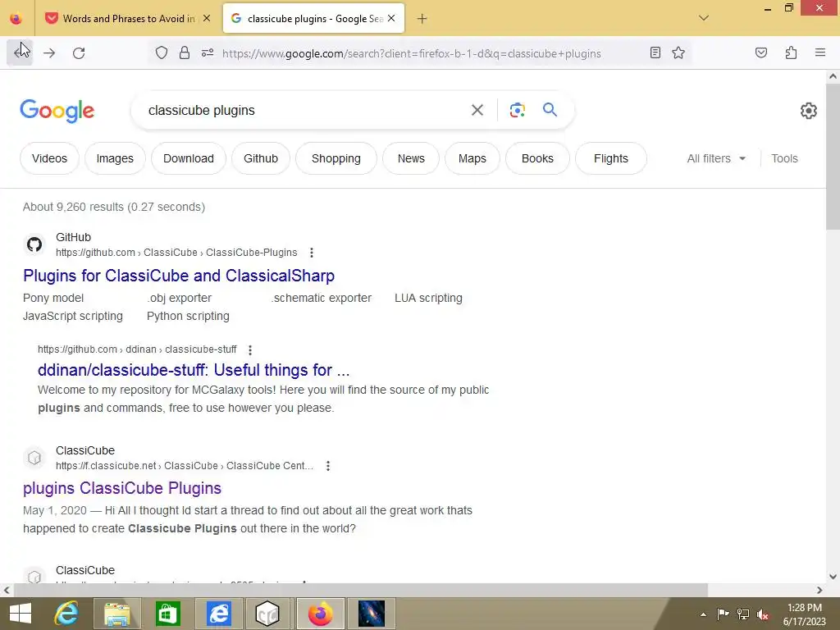Toggle reader view icon in address bar
The height and width of the screenshot is (630, 840).
[655, 52]
